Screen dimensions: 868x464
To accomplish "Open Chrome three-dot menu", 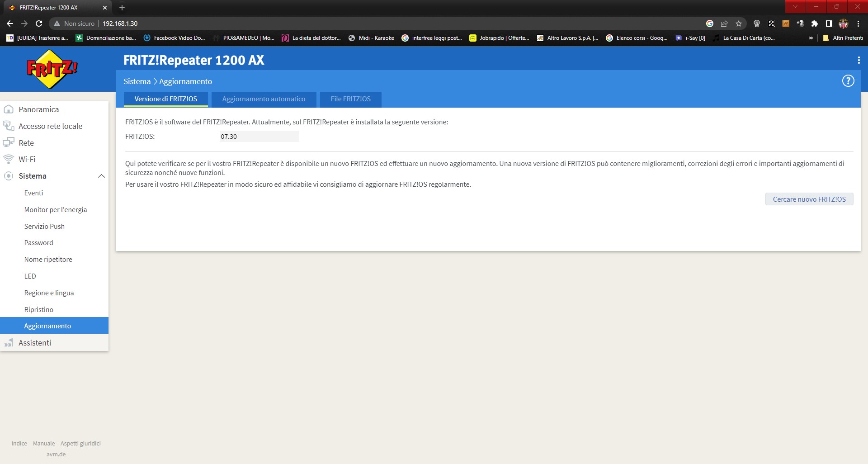I will click(x=858, y=24).
